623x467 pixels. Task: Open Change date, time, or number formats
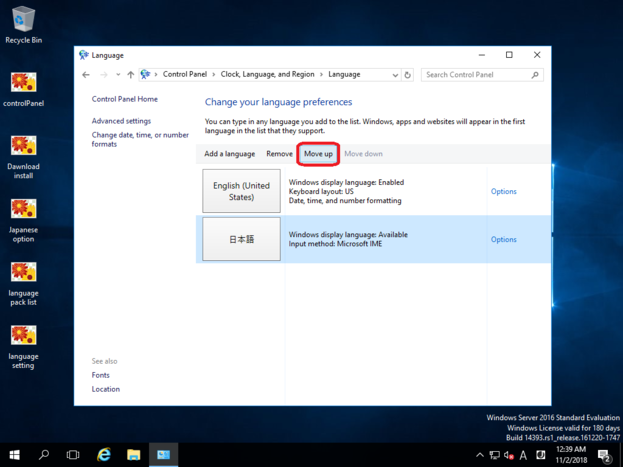click(140, 140)
